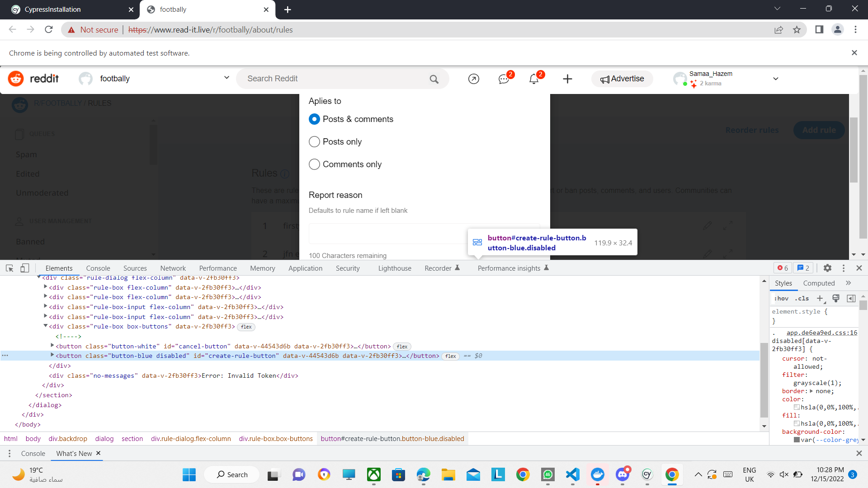Click the inspect element picker icon
868x488 pixels.
(x=9, y=268)
